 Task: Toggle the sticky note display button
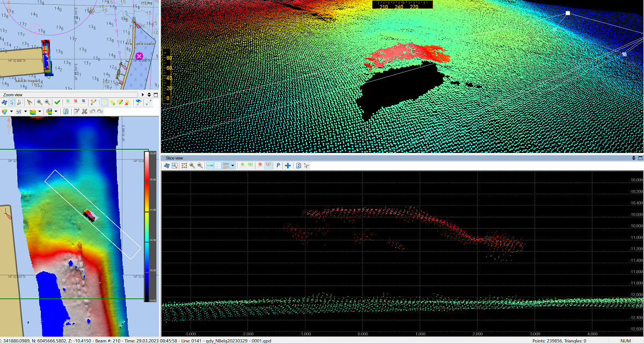(x=104, y=102)
